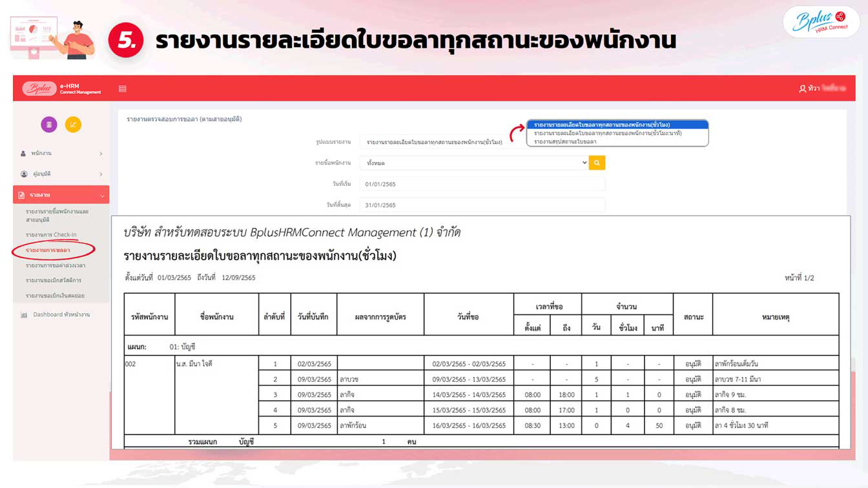Click the yellow circular chart icon
This screenshot has width=868, height=488.
(x=73, y=125)
